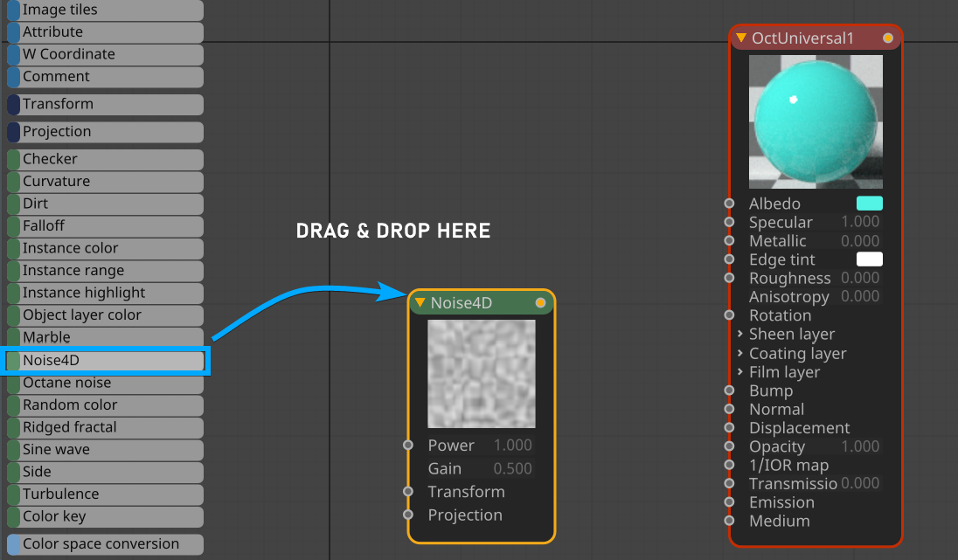Choose the Turbulence texture node entry
This screenshot has width=958, height=560.
(x=105, y=494)
